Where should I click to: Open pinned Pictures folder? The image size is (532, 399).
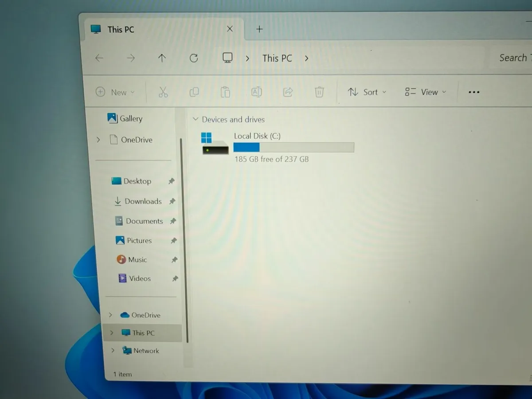(134, 240)
